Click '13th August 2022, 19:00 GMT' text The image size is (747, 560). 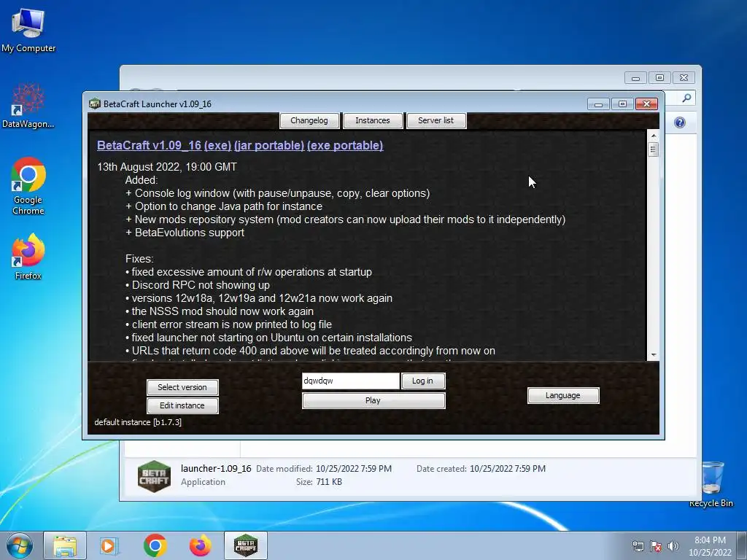(167, 167)
